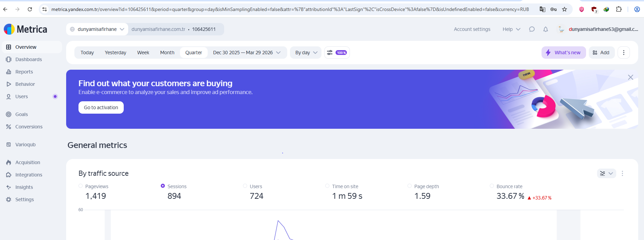Open Goals in sidebar
This screenshot has width=644, height=240.
point(32,114)
